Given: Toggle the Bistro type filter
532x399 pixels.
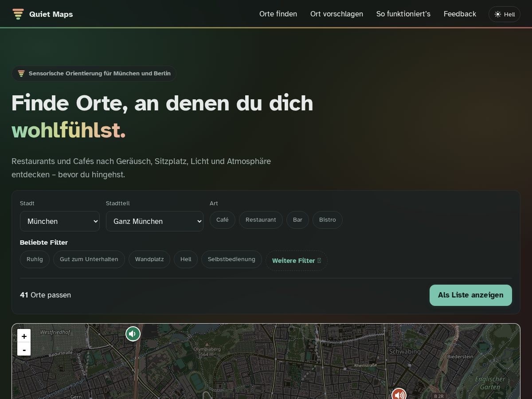Looking at the screenshot, I should 328,220.
